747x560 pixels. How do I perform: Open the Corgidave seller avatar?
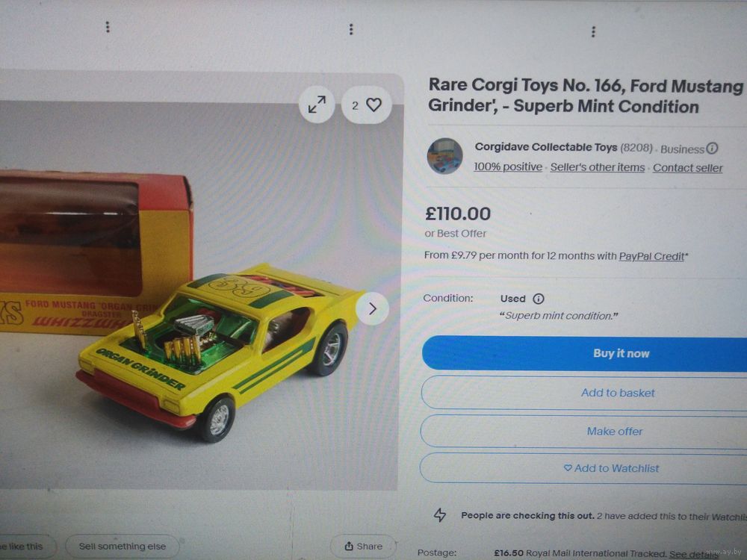click(445, 156)
